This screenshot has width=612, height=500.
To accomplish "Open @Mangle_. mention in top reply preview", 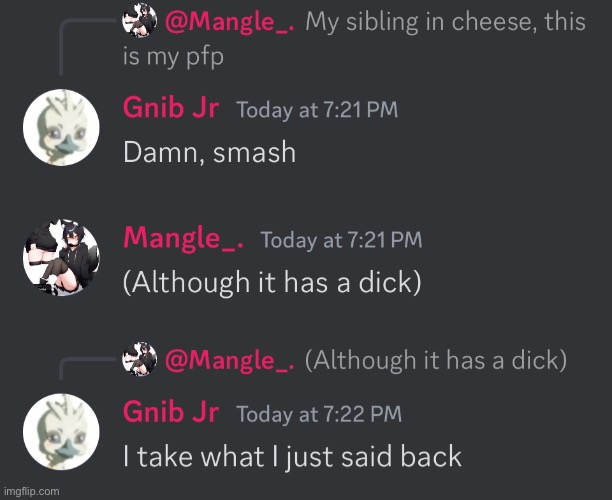I will [230, 22].
